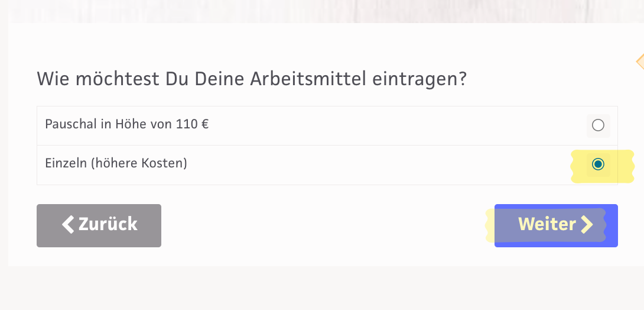Tap the filled circle in the Einzeln row

[598, 164]
